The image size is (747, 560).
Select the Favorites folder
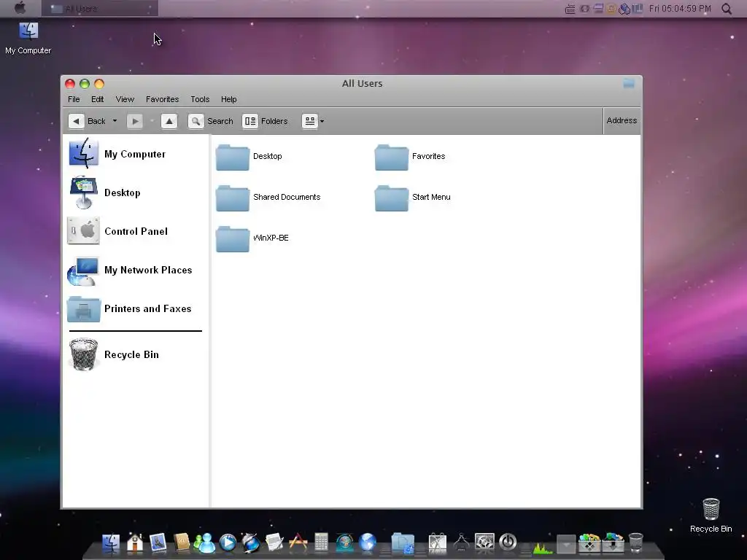pos(410,157)
